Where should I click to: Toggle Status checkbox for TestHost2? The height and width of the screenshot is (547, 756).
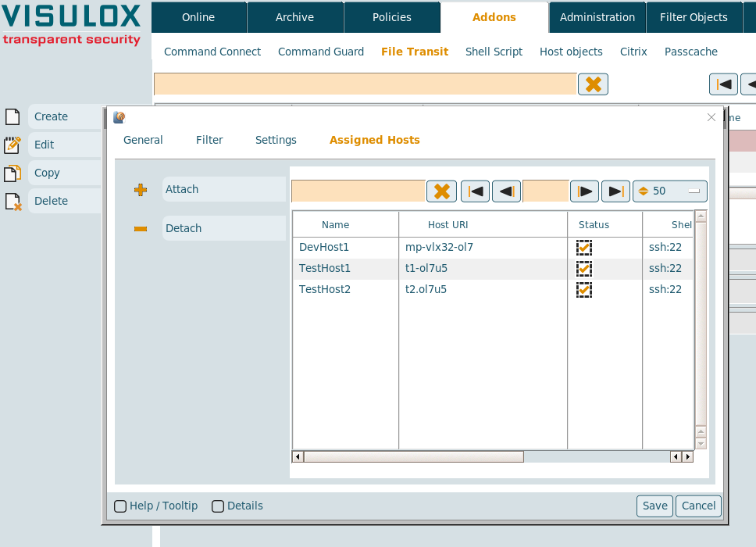[584, 290]
